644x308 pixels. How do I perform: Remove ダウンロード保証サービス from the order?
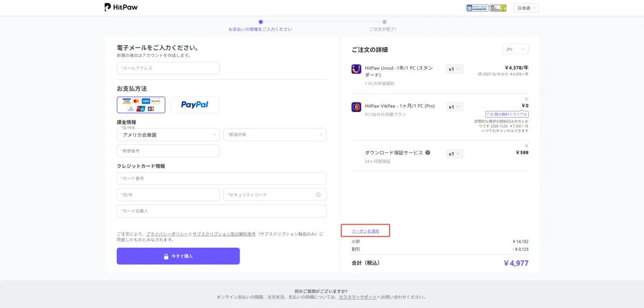pyautogui.click(x=526, y=146)
